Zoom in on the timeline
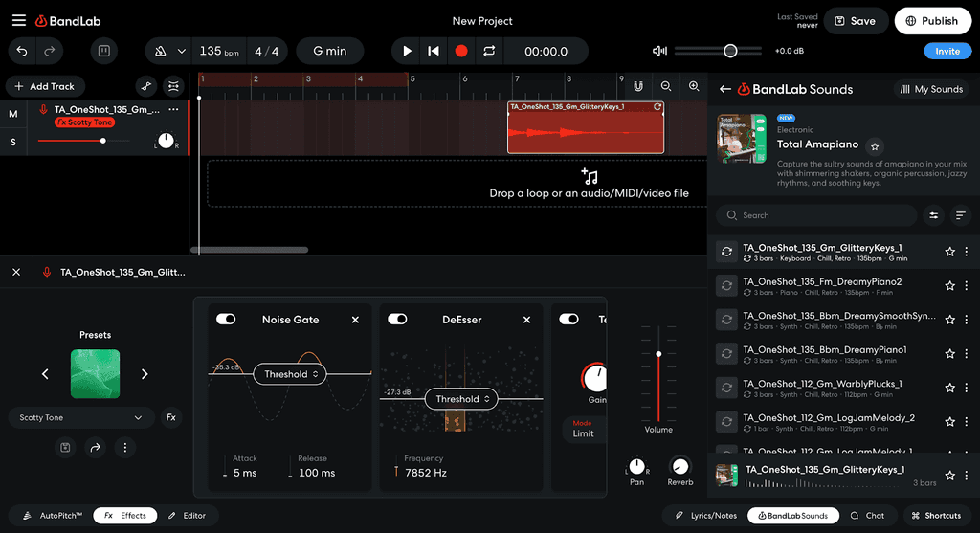The height and width of the screenshot is (533, 980). pos(694,86)
